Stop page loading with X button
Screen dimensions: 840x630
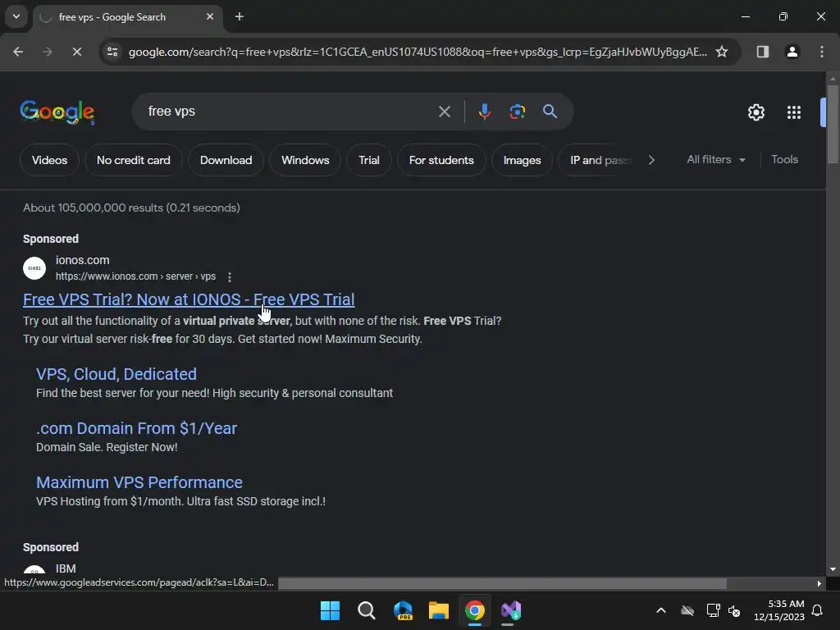(x=76, y=52)
